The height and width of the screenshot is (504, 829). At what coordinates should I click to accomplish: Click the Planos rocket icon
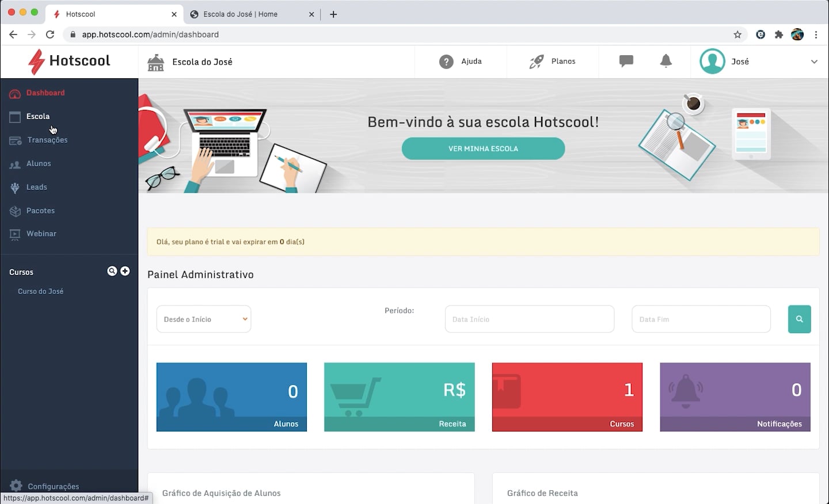pyautogui.click(x=537, y=62)
